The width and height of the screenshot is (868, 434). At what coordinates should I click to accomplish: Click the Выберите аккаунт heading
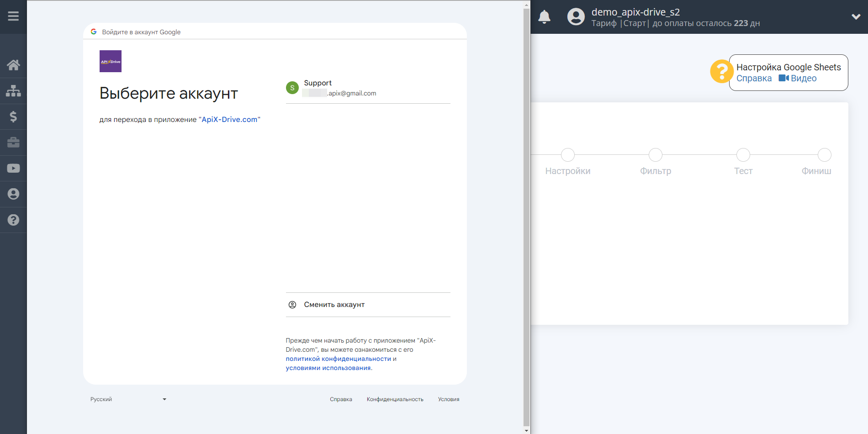[169, 93]
